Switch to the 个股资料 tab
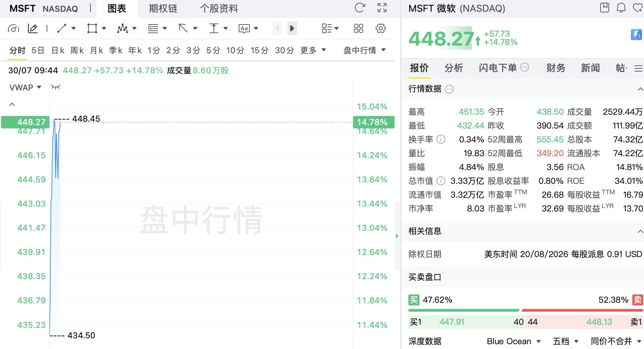 (219, 9)
